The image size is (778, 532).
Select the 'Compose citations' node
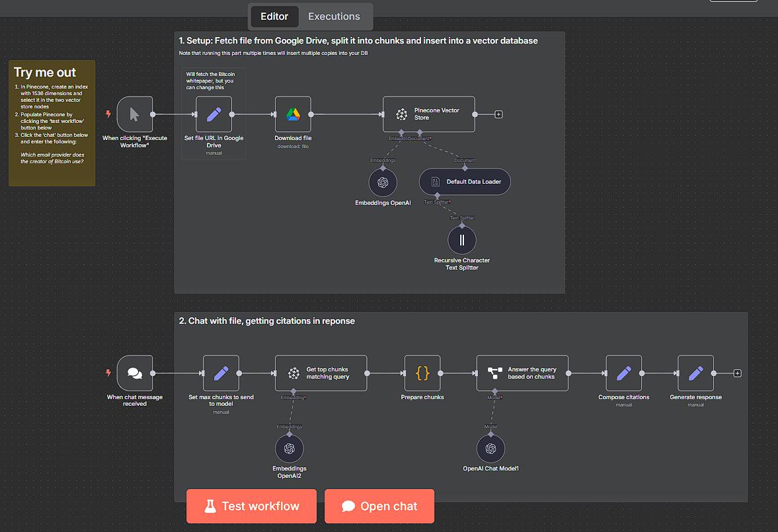coord(624,373)
